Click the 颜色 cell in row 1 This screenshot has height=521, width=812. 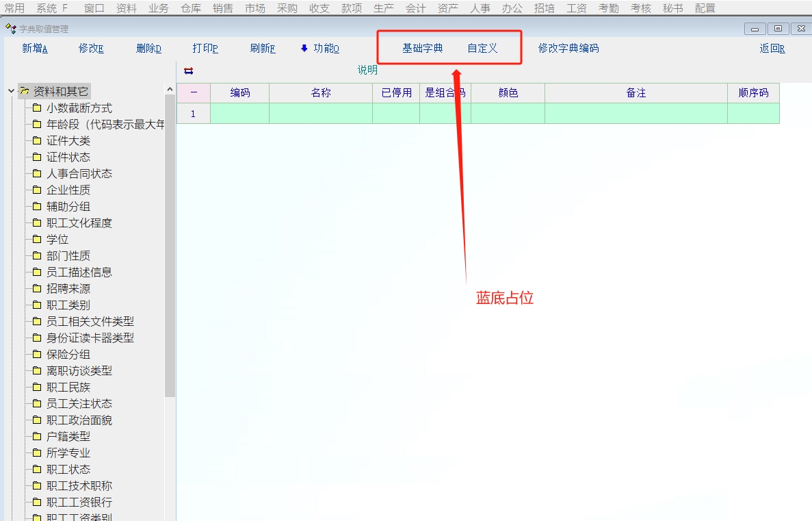(x=508, y=114)
